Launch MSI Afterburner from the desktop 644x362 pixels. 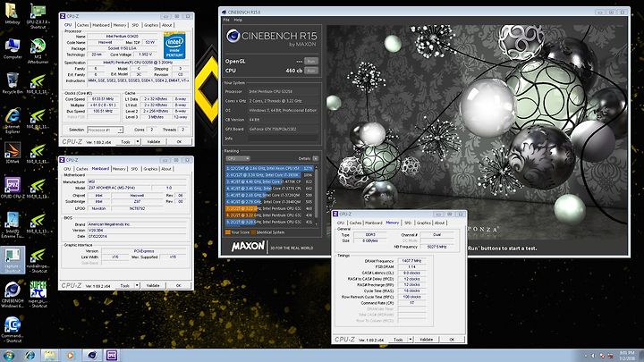pyautogui.click(x=38, y=50)
